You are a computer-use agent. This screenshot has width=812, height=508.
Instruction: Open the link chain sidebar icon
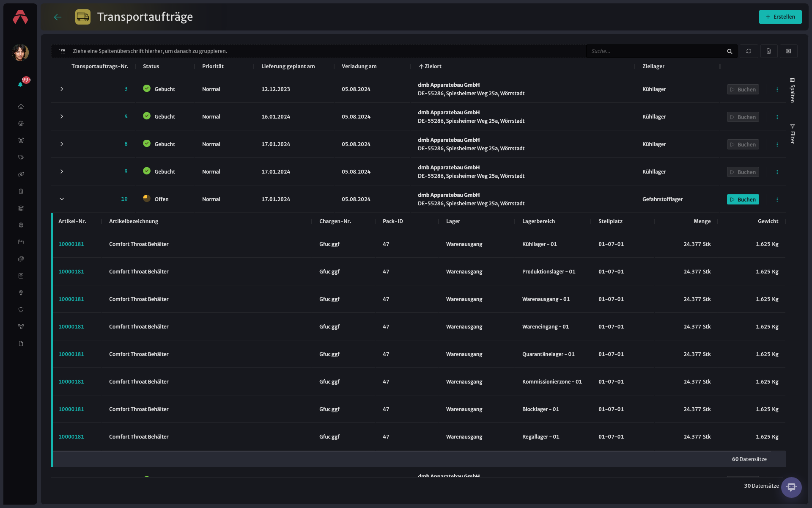[x=21, y=174]
